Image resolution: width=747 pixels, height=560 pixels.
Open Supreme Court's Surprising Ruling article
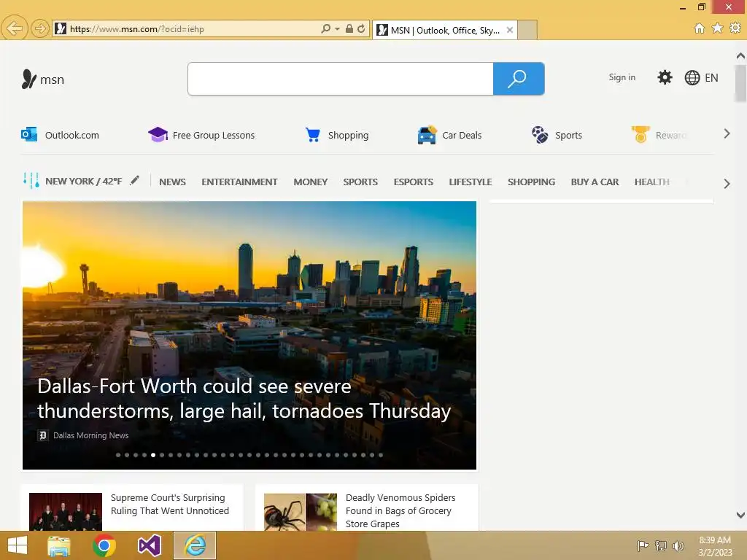pyautogui.click(x=170, y=504)
